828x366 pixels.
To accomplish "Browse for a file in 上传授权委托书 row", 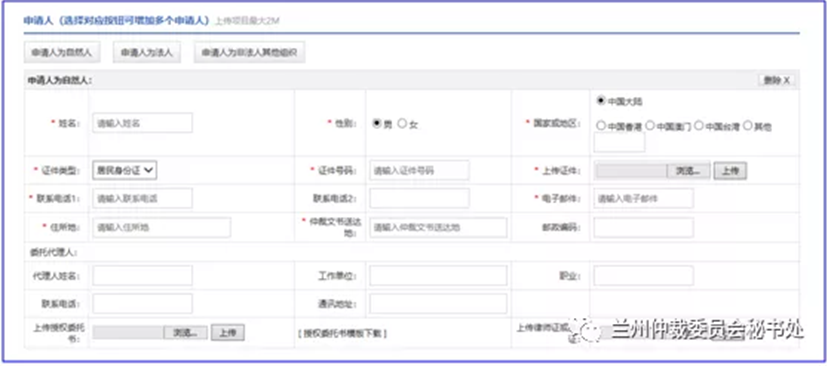I will pos(185,332).
